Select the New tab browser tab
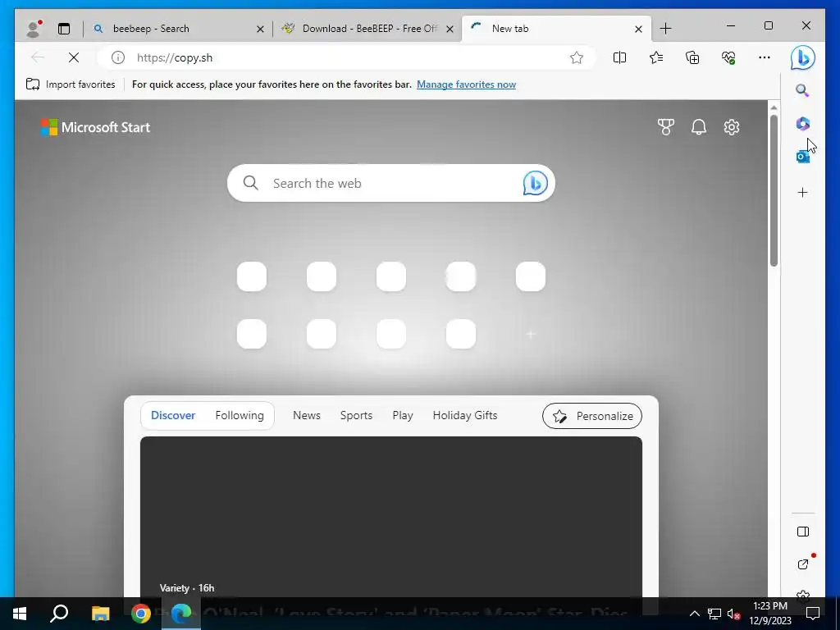The height and width of the screenshot is (630, 840). (556, 29)
